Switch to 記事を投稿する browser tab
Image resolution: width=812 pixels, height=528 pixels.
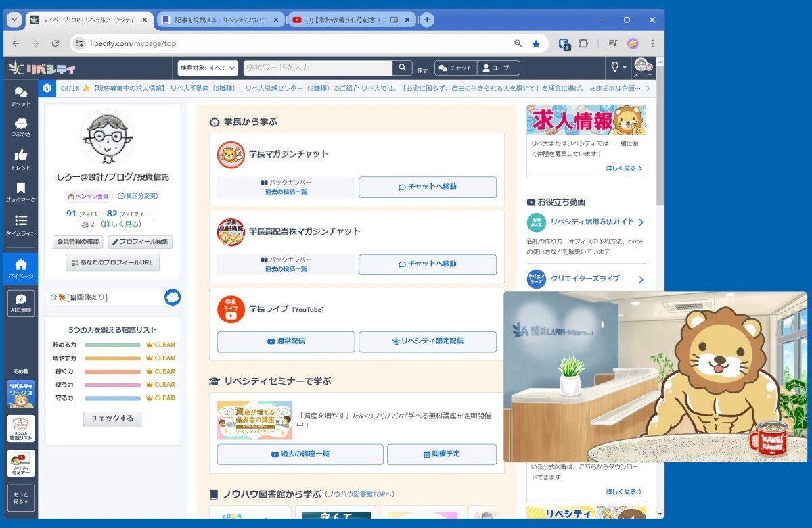click(221, 20)
